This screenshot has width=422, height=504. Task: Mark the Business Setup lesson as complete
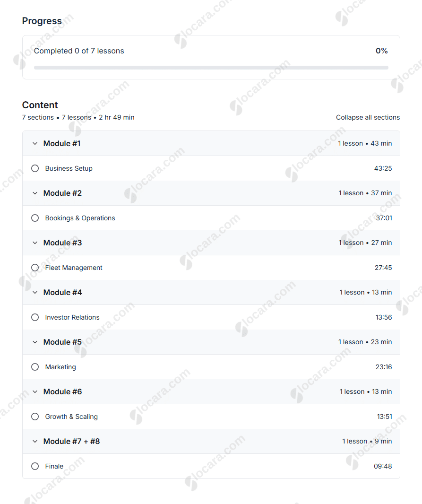point(35,168)
